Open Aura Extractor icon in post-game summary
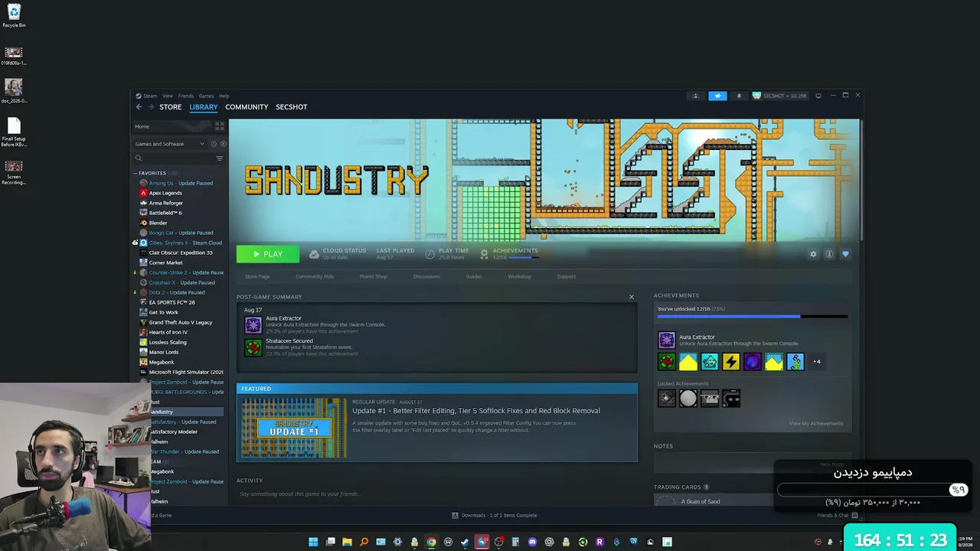The width and height of the screenshot is (980, 551). 253,324
